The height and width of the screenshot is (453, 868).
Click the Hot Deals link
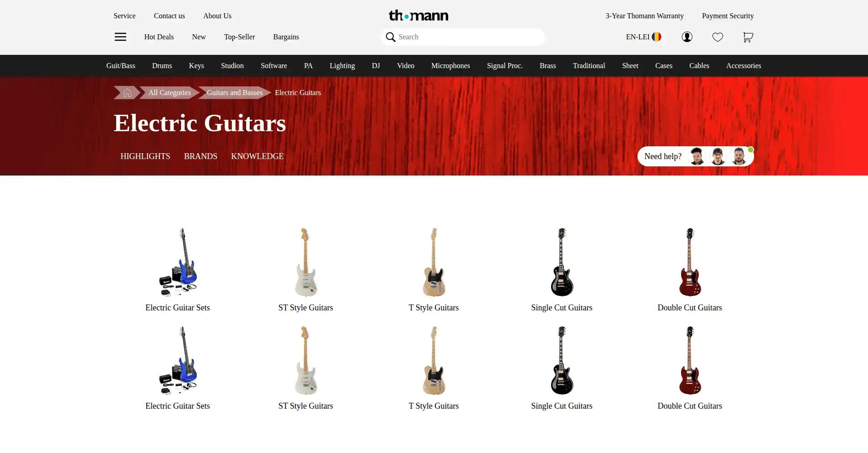[159, 37]
